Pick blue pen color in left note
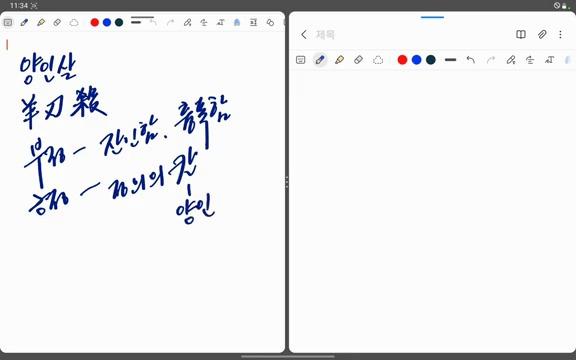Viewport: 576px width, 360px height. (x=107, y=22)
